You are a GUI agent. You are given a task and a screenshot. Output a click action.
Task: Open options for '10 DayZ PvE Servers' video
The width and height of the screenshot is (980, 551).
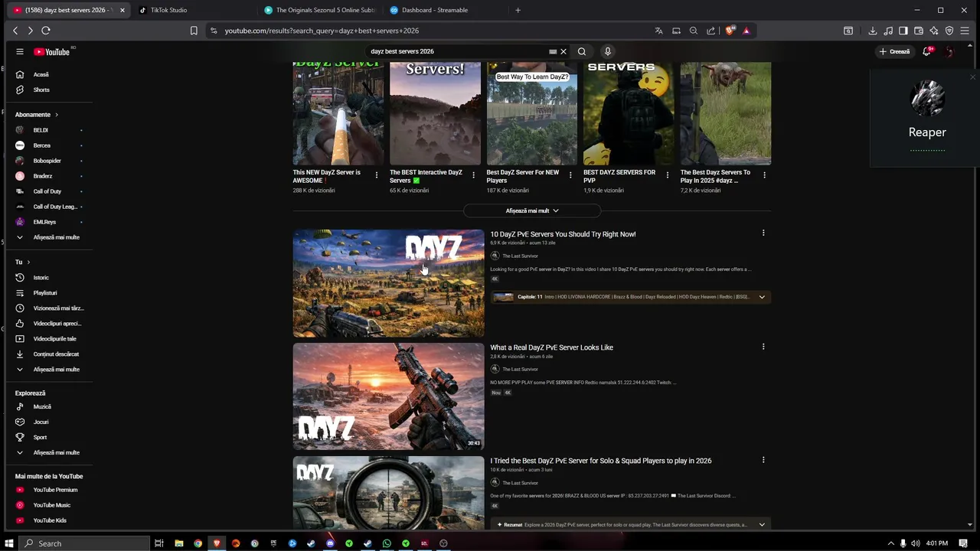[x=763, y=233]
